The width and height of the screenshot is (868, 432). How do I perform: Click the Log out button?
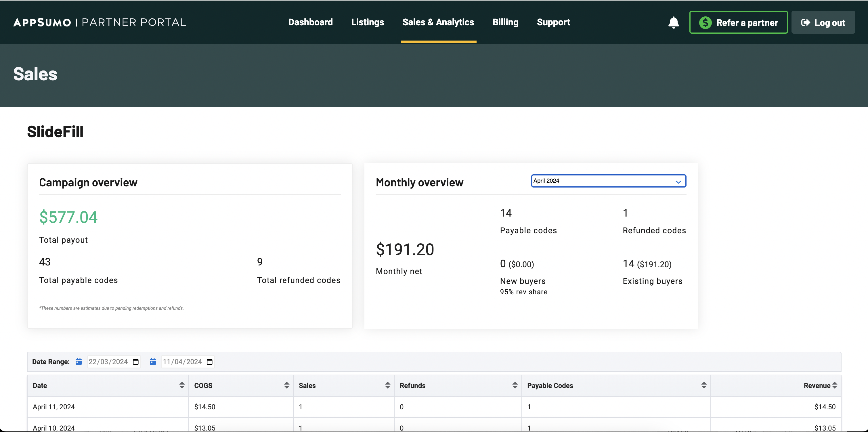(823, 22)
